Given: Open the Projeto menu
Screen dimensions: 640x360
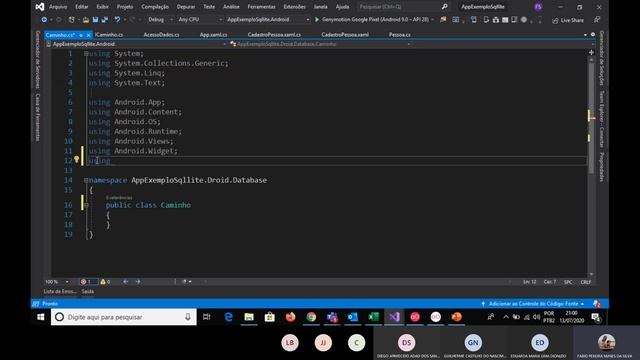Looking at the screenshot, I should (x=125, y=7).
